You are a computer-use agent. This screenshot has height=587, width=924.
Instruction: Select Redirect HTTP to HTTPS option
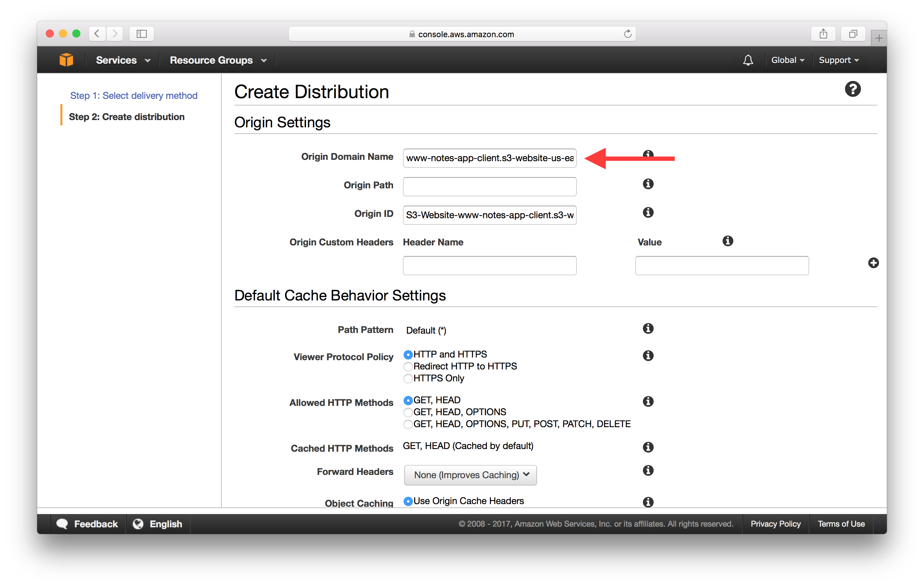pyautogui.click(x=408, y=365)
